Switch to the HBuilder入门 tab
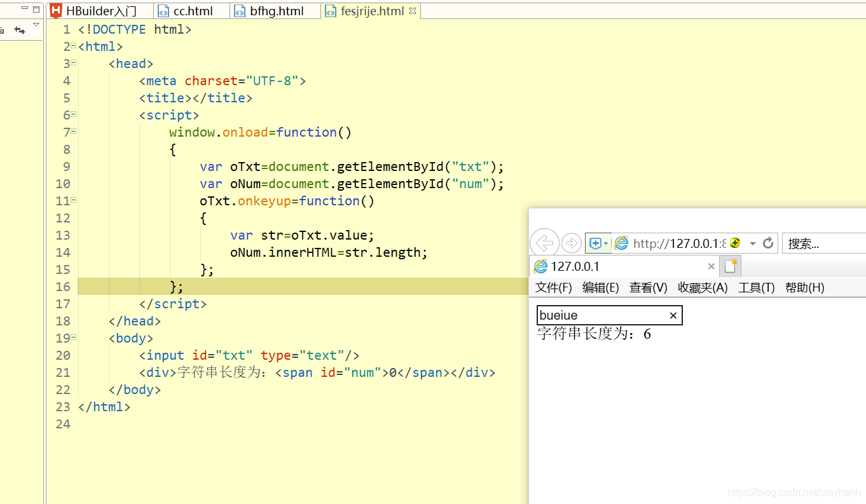The width and height of the screenshot is (866, 504). pyautogui.click(x=100, y=11)
